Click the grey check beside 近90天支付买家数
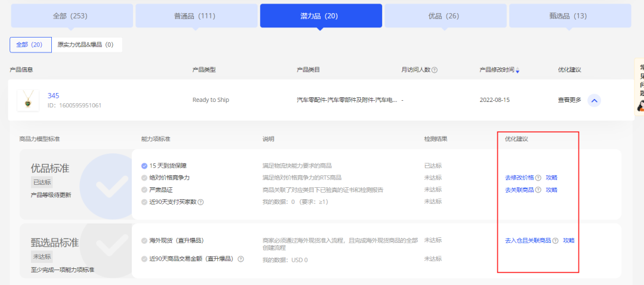 click(x=144, y=202)
